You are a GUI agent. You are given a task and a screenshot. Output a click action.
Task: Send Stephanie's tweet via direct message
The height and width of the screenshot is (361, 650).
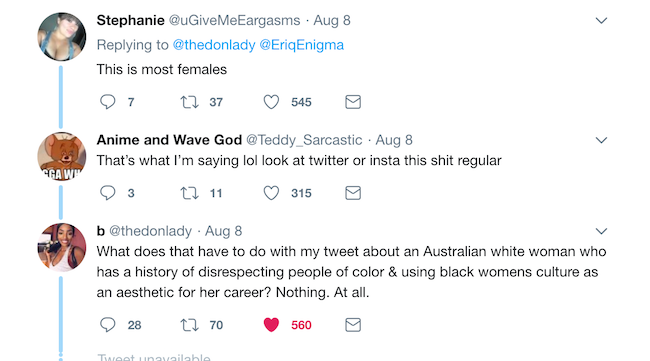(x=353, y=102)
